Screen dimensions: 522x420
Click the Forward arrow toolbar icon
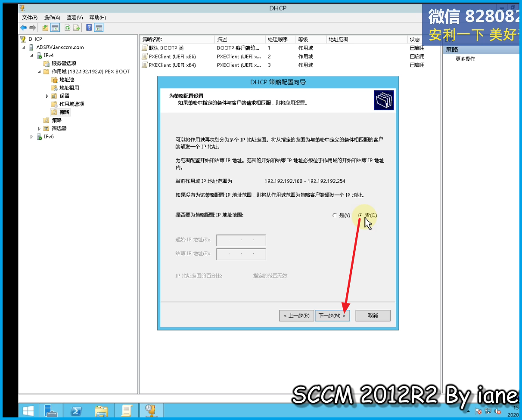(x=32, y=28)
